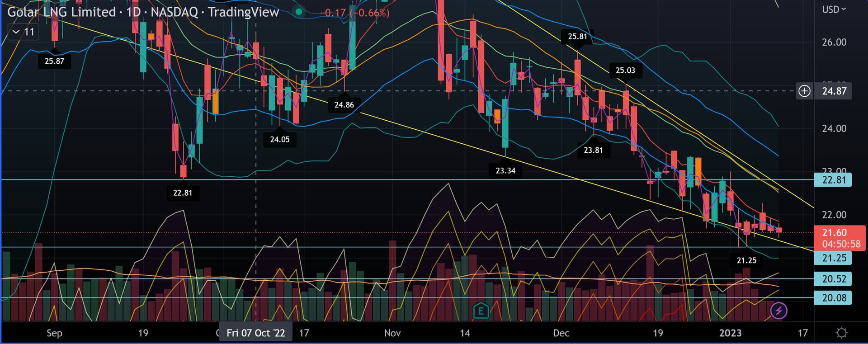868x344 pixels.
Task: Select the 22.81 horizontal line price tag
Action: (833, 180)
